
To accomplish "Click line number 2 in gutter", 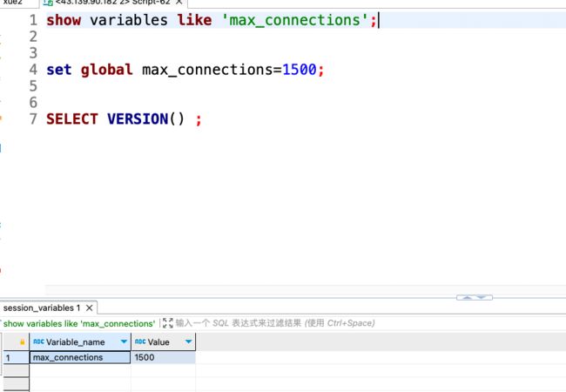I will (x=33, y=37).
